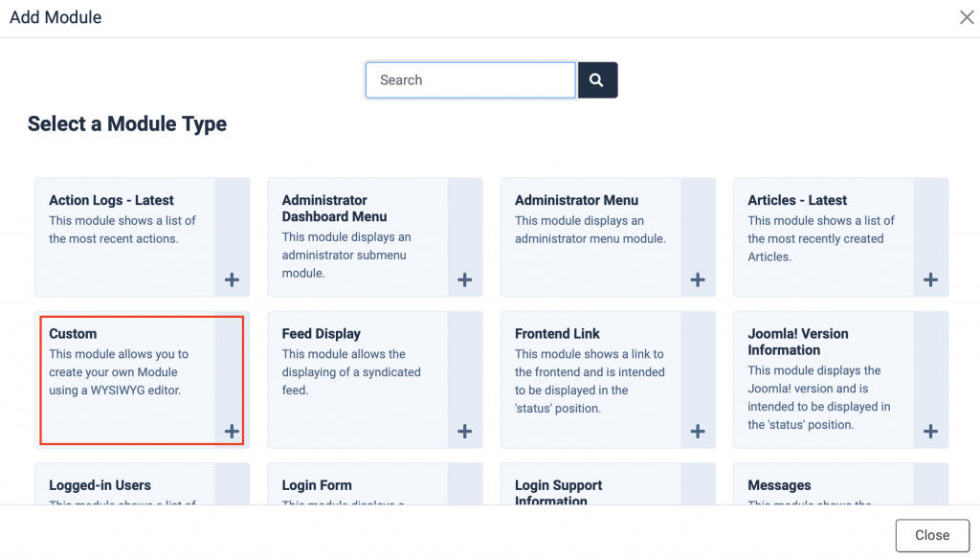Image resolution: width=980 pixels, height=558 pixels.
Task: Click the search magnifier icon
Action: pos(597,79)
